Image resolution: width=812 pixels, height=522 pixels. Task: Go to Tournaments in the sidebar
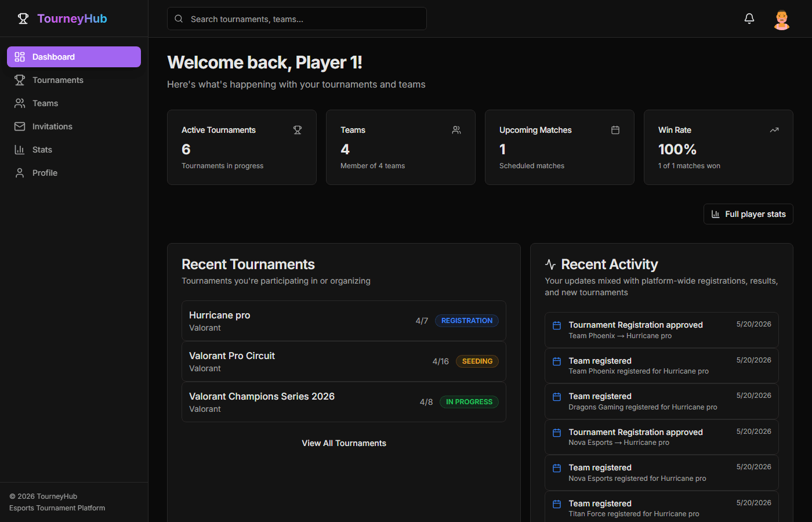[74, 80]
